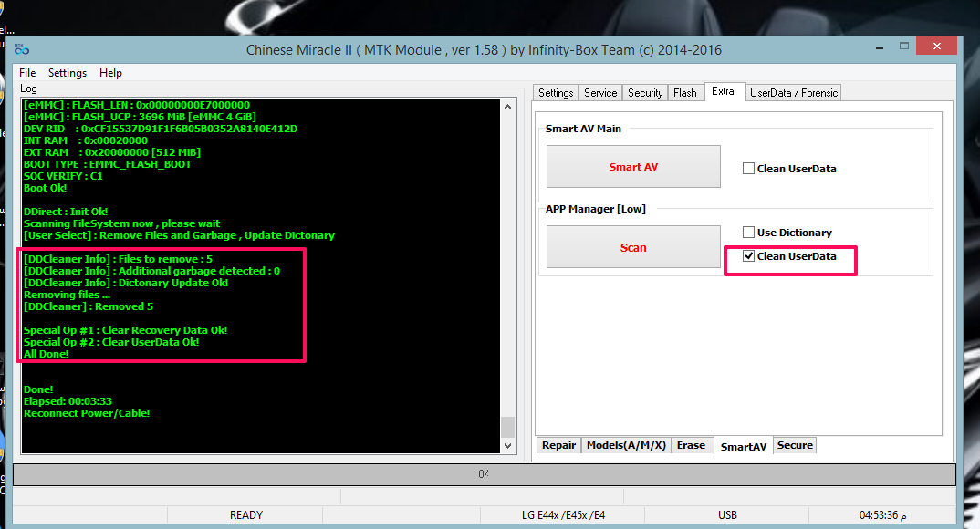
Task: Uncheck Clean UserData under APP Manager
Action: [x=748, y=256]
